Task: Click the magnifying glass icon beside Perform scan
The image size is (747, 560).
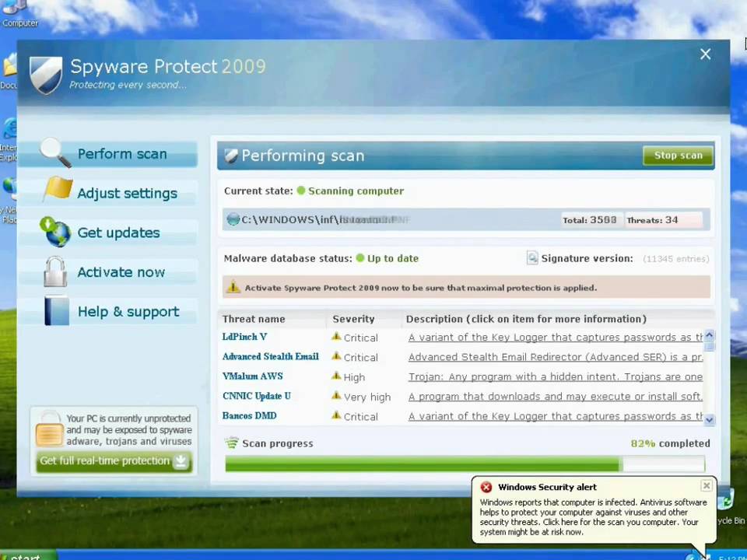Action: [x=55, y=152]
